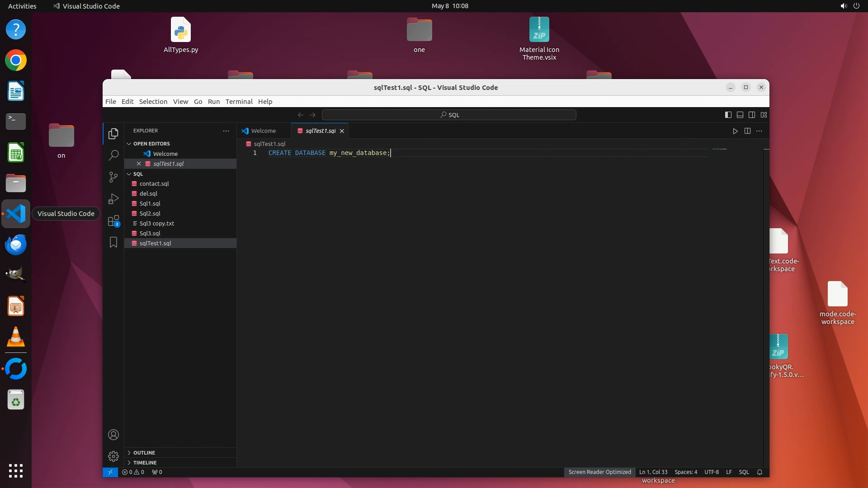The width and height of the screenshot is (868, 488).
Task: Switch to the Welcome tab
Action: [263, 131]
